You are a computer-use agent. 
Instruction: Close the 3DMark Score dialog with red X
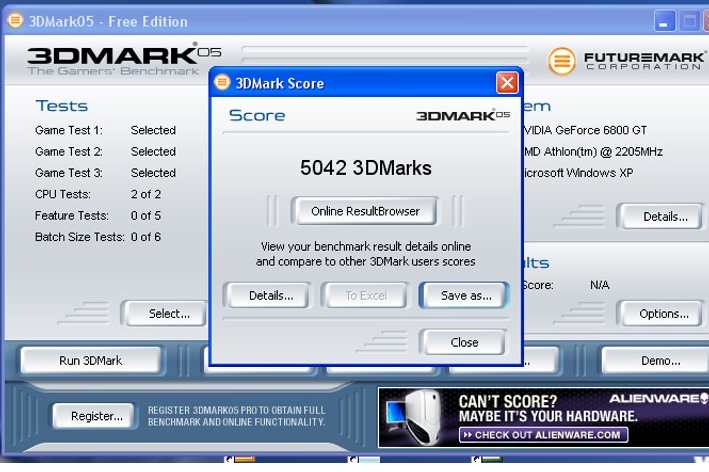507,83
